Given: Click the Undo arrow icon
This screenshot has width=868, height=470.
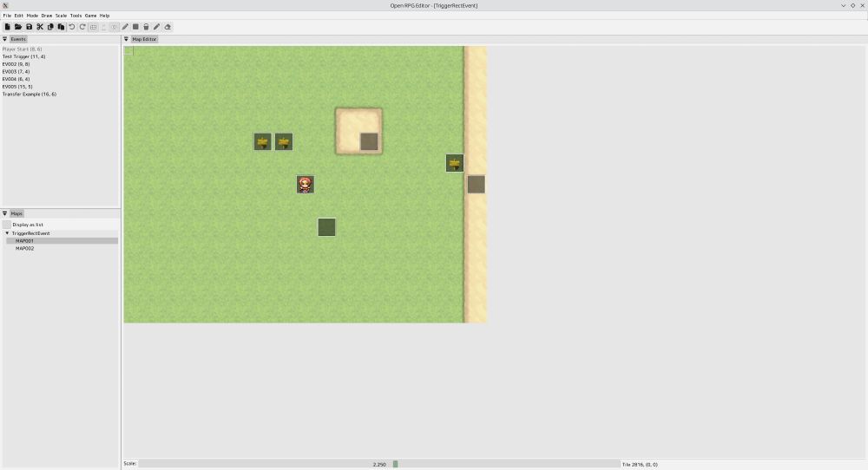Looking at the screenshot, I should (x=71, y=27).
